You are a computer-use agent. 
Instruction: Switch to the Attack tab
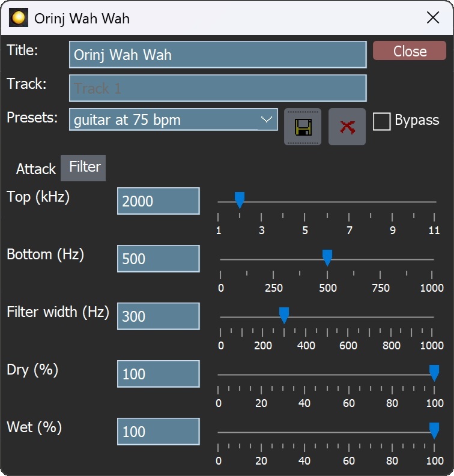36,169
